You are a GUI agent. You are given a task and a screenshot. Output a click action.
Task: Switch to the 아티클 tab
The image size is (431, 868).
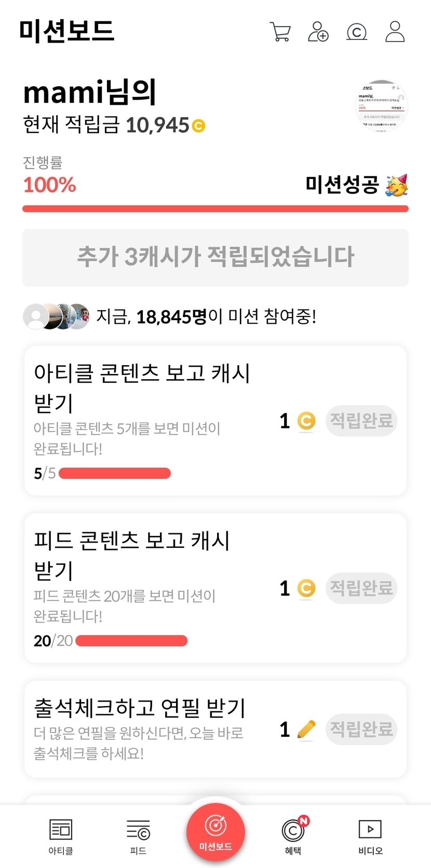(61, 836)
